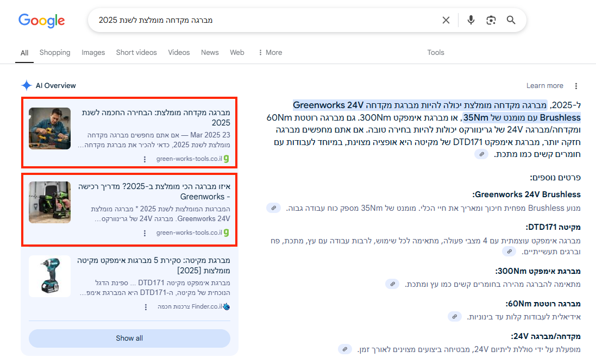The height and width of the screenshot is (364, 596).
Task: Open citation link for DTD171 description
Action: click(509, 251)
